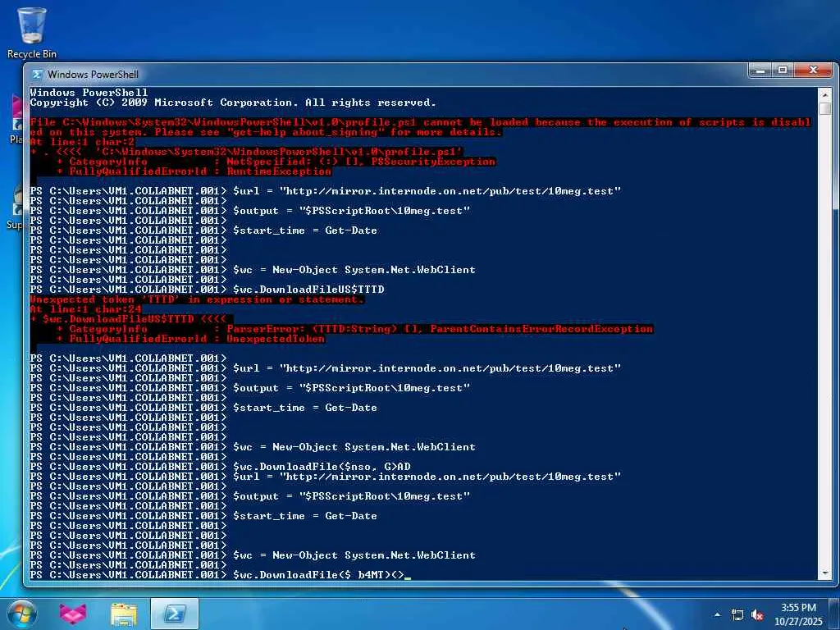Open the muted volume tray icon
Viewport: 840px width, 630px height.
[757, 615]
